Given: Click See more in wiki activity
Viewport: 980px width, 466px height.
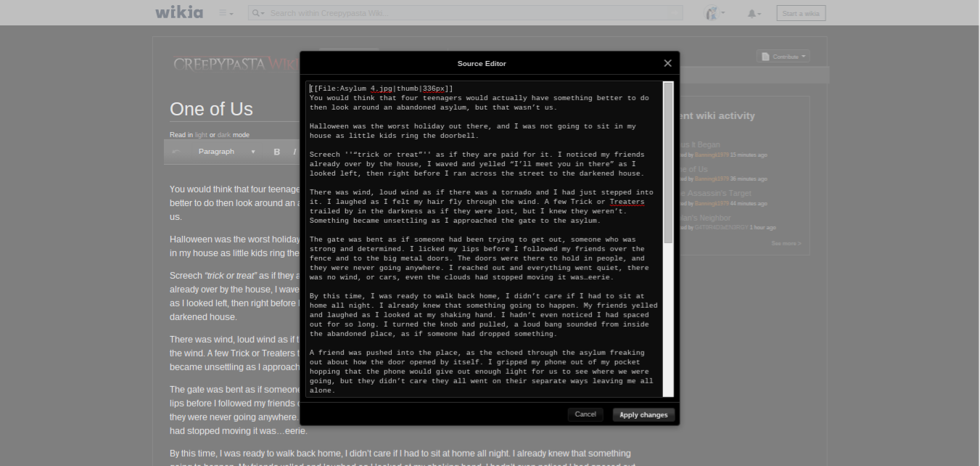Looking at the screenshot, I should [786, 244].
